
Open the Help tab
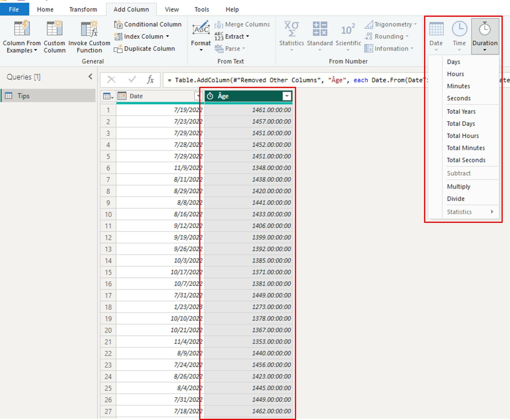coord(232,9)
